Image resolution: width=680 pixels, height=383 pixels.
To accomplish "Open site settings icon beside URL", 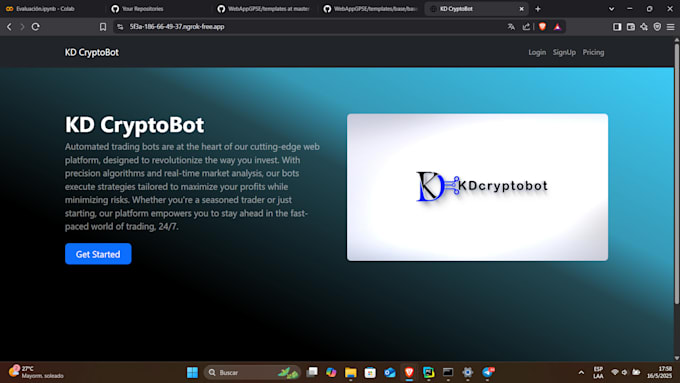I will [x=120, y=27].
